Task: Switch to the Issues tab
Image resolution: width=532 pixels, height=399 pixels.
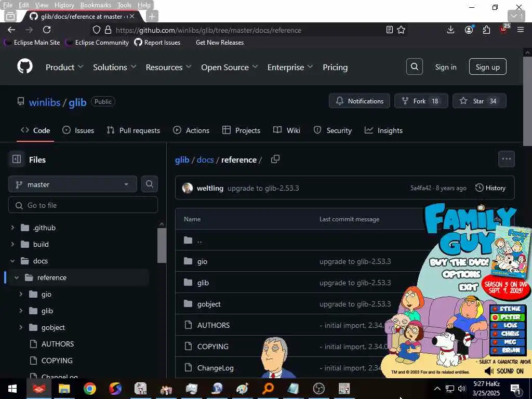Action: tap(78, 130)
